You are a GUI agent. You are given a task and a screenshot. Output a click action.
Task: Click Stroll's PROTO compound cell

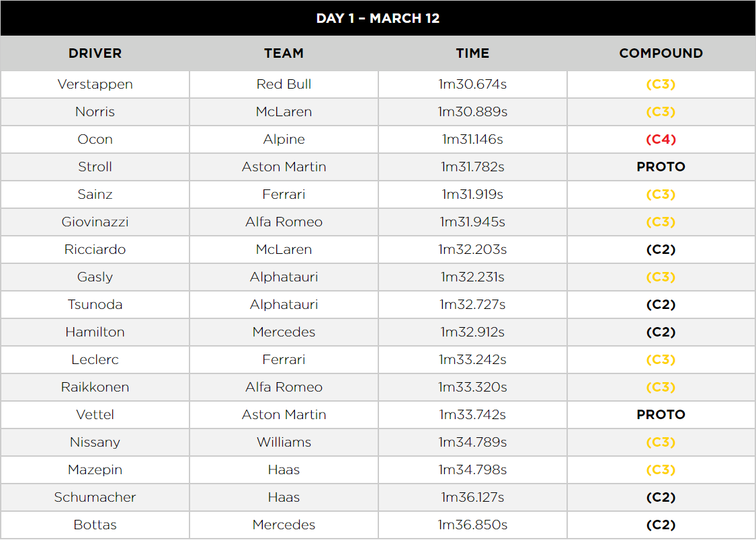tap(661, 167)
